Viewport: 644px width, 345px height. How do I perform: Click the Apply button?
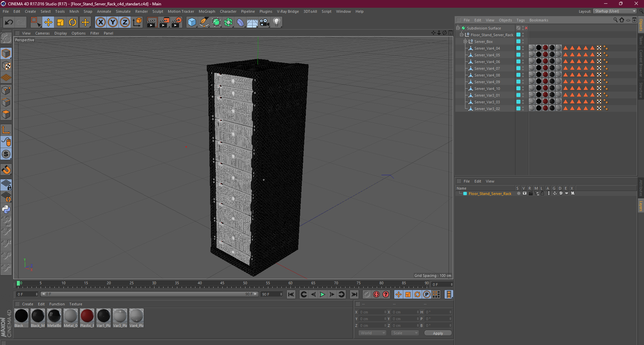click(438, 333)
